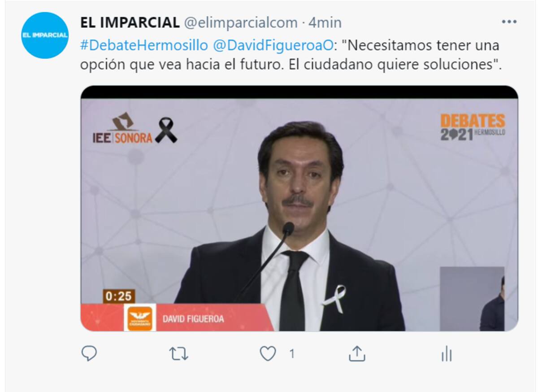Open the #DebateHermosillo hashtag
The height and width of the screenshot is (392, 538).
[x=144, y=45]
